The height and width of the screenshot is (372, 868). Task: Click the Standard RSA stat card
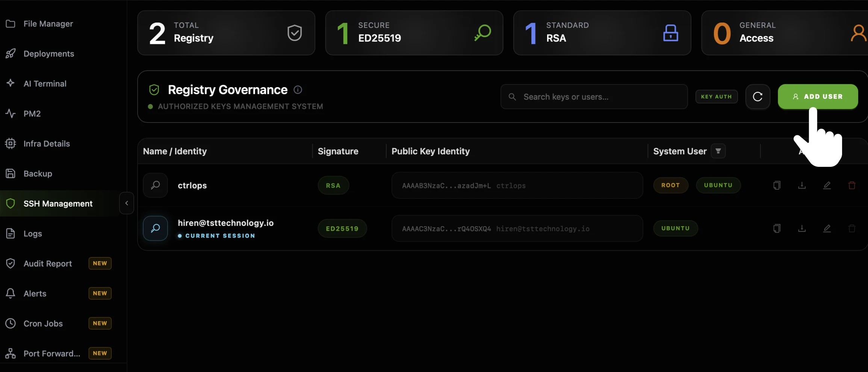tap(602, 33)
